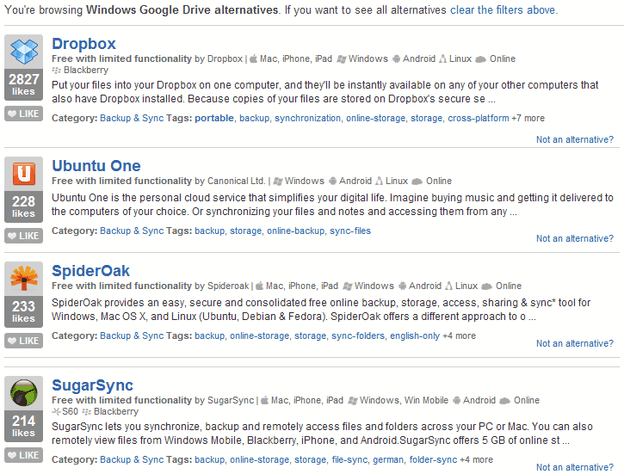This screenshot has width=624, height=474.
Task: Click the 2827 likes counter for Dropbox
Action: [23, 85]
